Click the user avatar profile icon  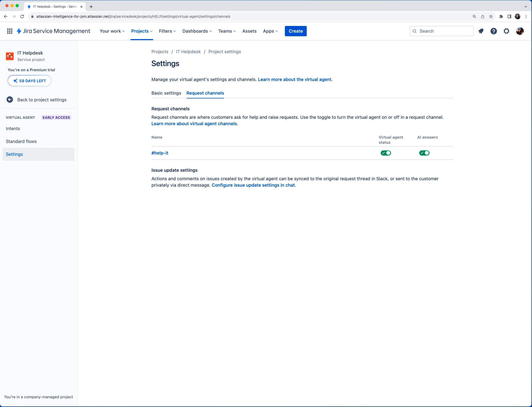tap(520, 31)
